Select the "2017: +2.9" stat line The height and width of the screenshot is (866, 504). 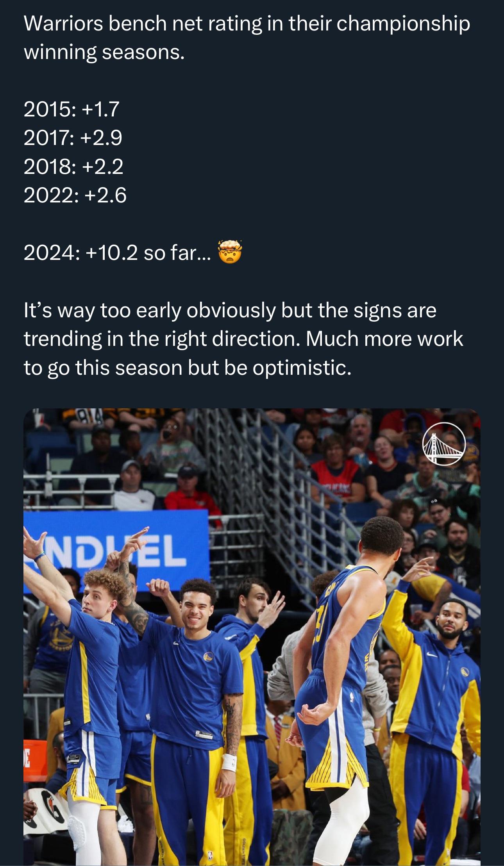click(x=73, y=138)
